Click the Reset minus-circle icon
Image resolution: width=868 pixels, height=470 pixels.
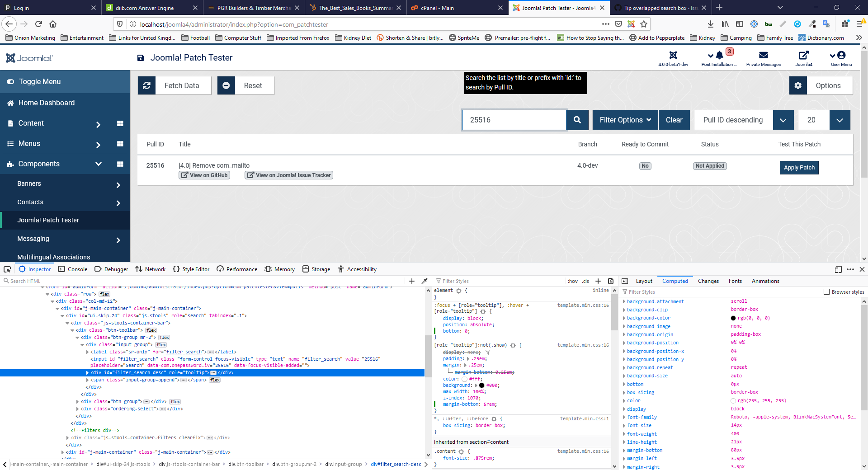tap(226, 85)
